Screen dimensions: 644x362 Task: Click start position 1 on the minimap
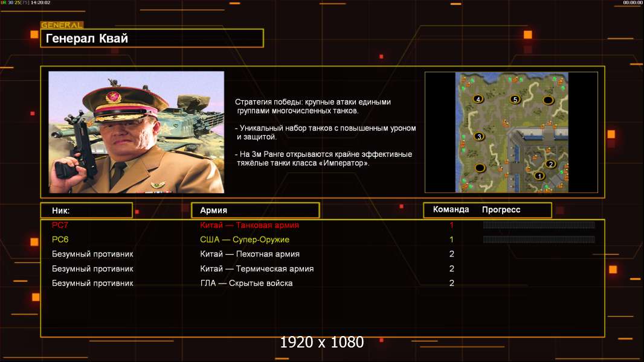539,176
